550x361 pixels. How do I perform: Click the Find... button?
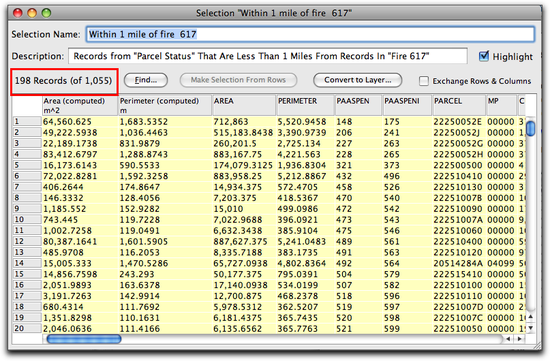pos(146,80)
